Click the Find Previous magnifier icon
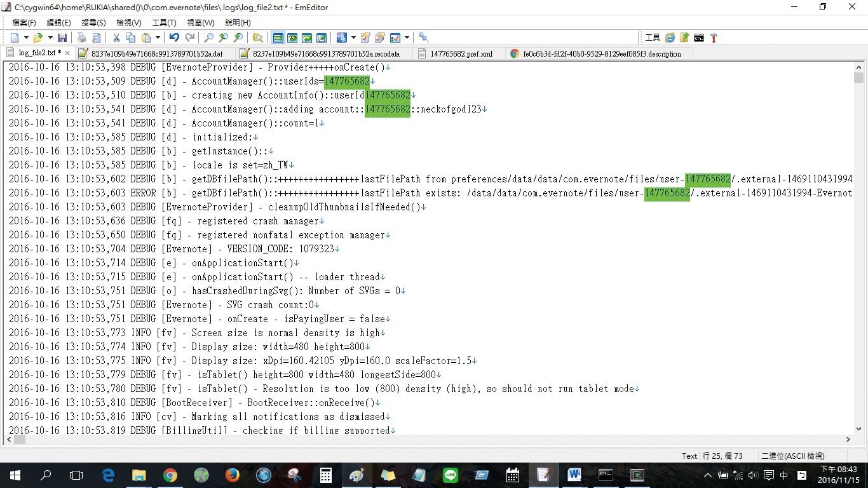The width and height of the screenshot is (868, 488). click(x=224, y=37)
